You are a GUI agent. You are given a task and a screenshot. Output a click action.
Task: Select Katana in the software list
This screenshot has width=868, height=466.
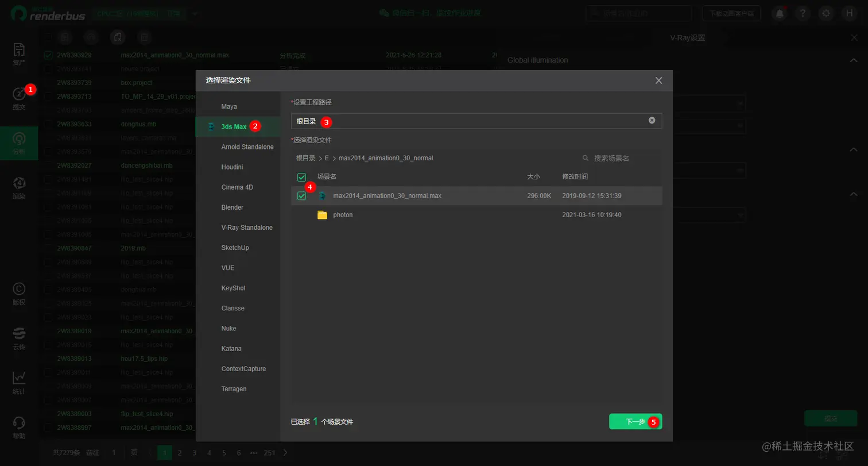pos(238,348)
